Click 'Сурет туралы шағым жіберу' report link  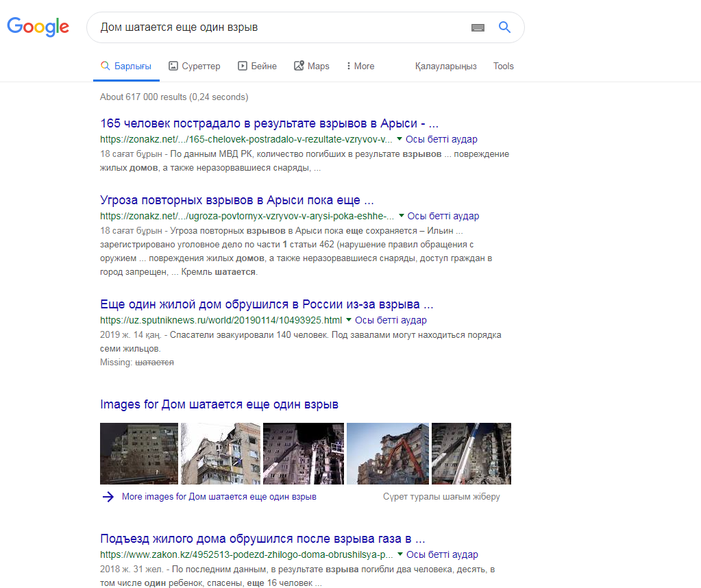[x=441, y=497]
